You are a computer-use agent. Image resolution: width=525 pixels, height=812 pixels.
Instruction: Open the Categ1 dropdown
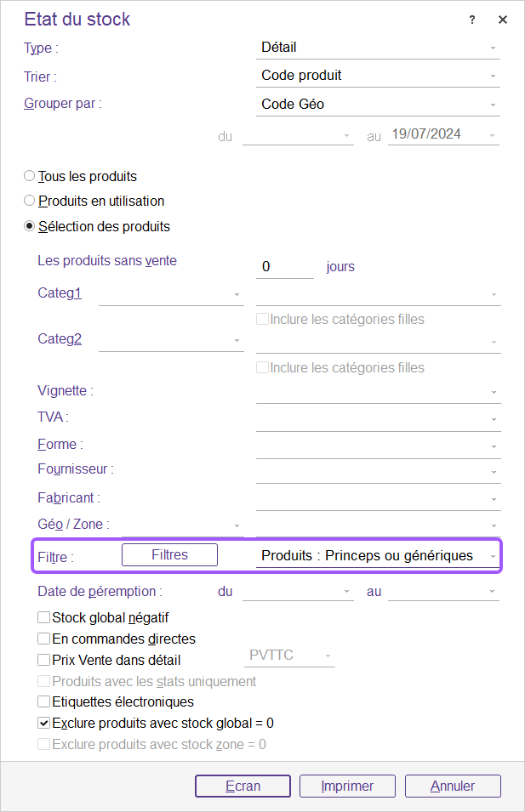point(172,294)
